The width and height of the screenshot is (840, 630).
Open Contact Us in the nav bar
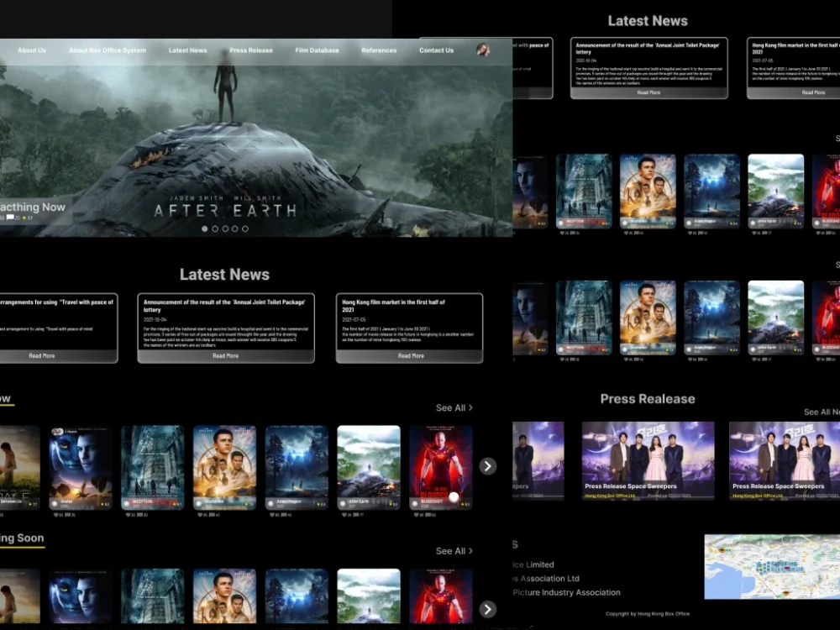click(436, 50)
